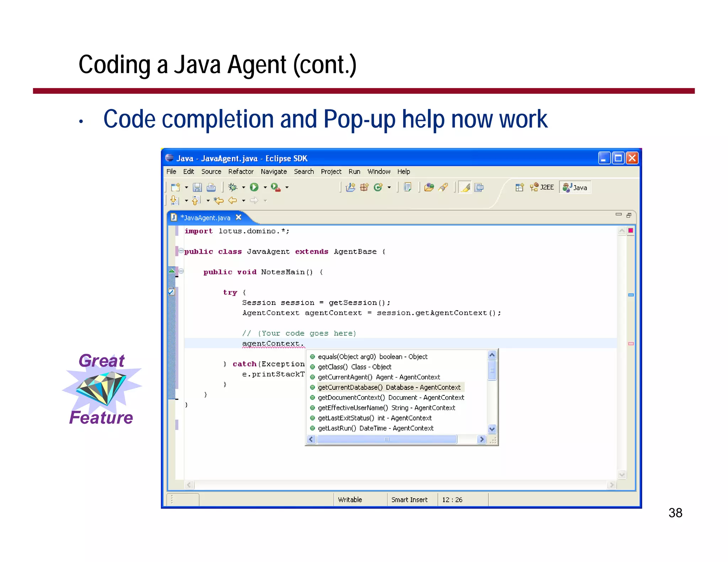This screenshot has height=562, width=728.
Task: Click the Open Perspective icon
Action: [520, 187]
